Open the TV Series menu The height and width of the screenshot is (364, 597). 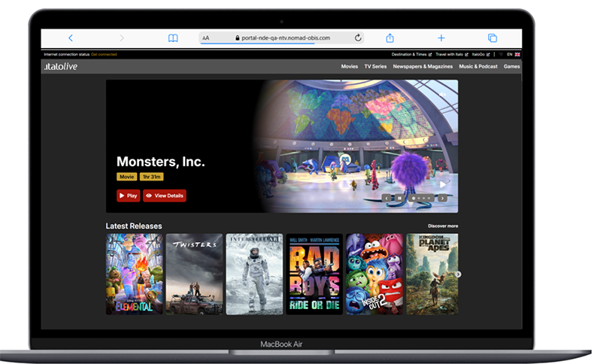coord(375,66)
